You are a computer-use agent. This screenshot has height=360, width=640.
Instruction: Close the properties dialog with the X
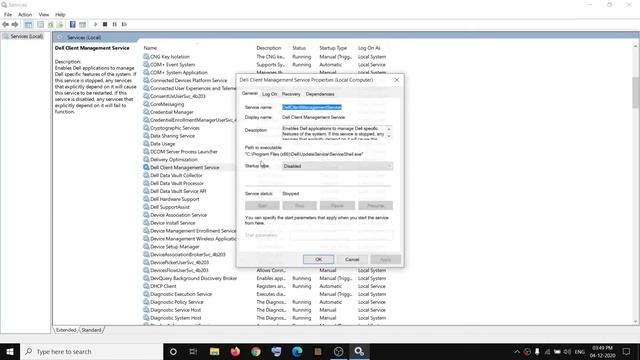(x=397, y=80)
